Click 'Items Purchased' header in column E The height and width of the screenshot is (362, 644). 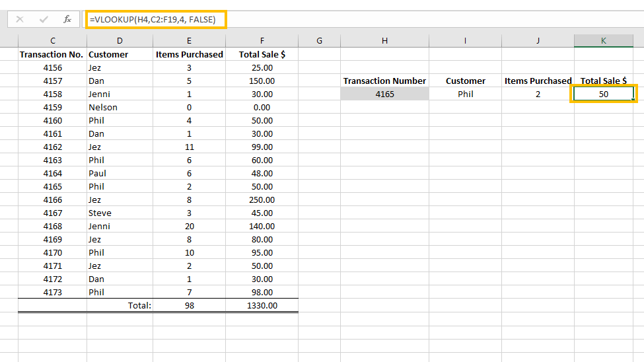pyautogui.click(x=189, y=54)
